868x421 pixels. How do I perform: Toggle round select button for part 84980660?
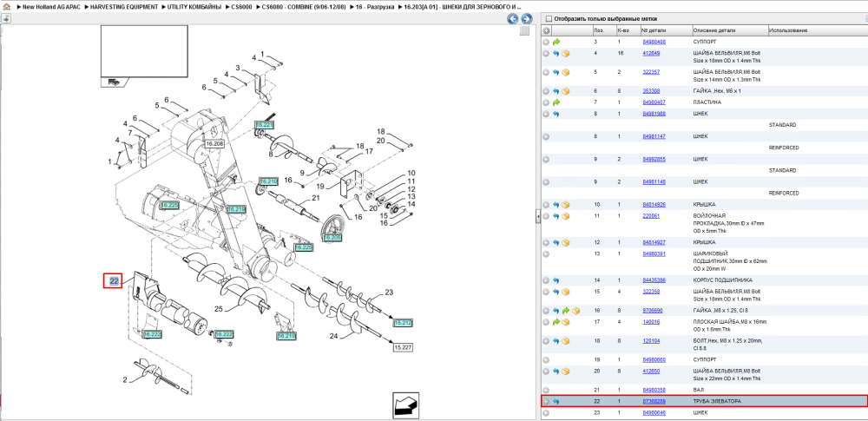coord(546,360)
